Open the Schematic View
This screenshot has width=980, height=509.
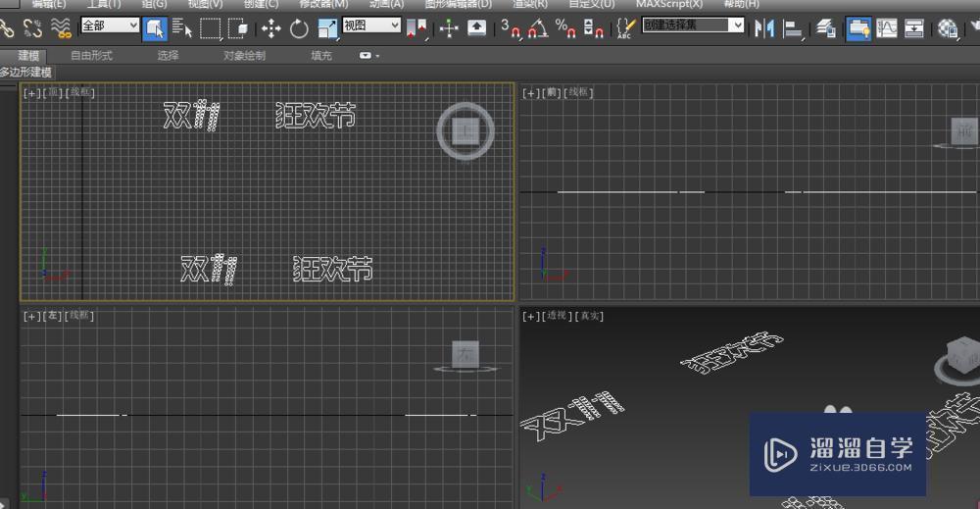[x=914, y=28]
